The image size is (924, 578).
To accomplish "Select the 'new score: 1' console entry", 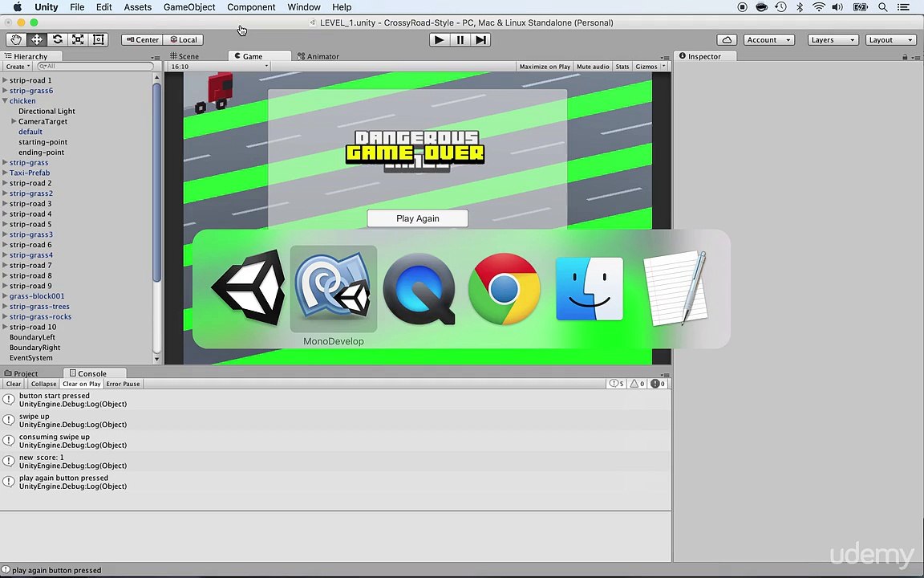I will point(336,462).
